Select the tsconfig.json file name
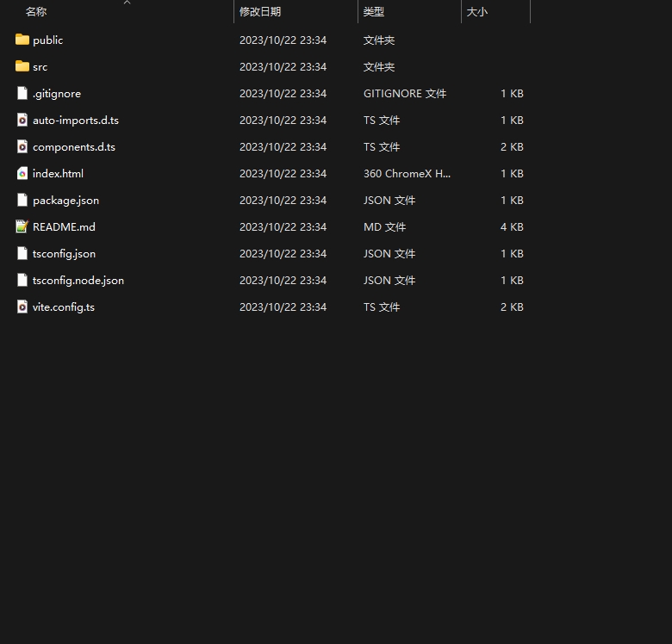Viewport: 672px width, 644px height. click(x=65, y=254)
